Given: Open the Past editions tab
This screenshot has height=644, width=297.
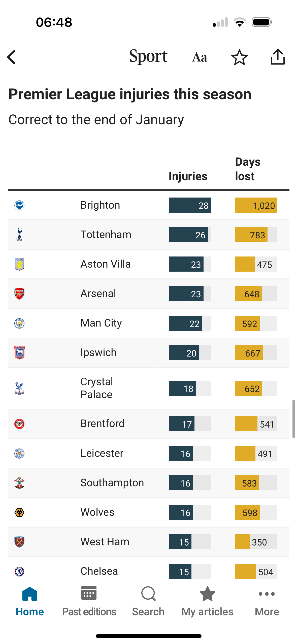Looking at the screenshot, I should point(89,602).
